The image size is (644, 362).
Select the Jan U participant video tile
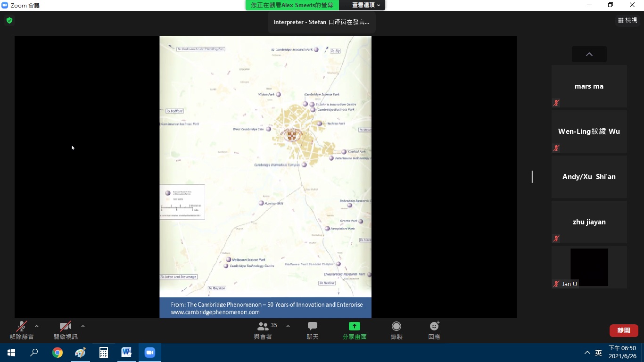coord(589,267)
